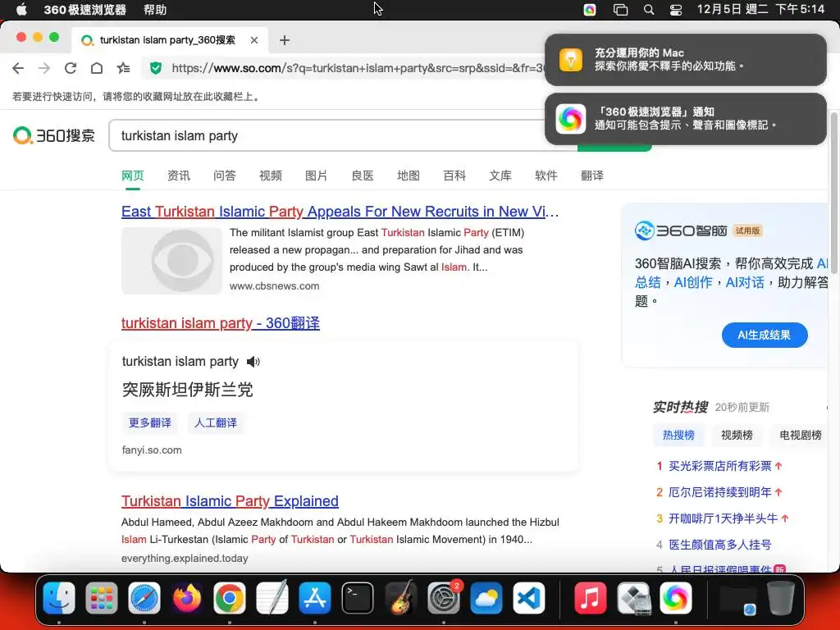Switch to the 地图 search tab
Screen dimensions: 840x630
click(x=409, y=176)
